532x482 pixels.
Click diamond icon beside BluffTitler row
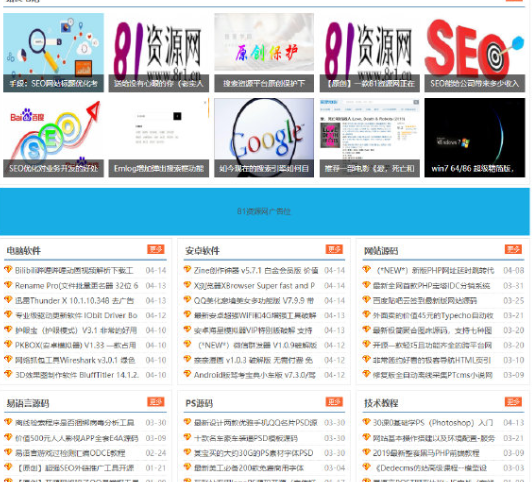tap(8, 374)
